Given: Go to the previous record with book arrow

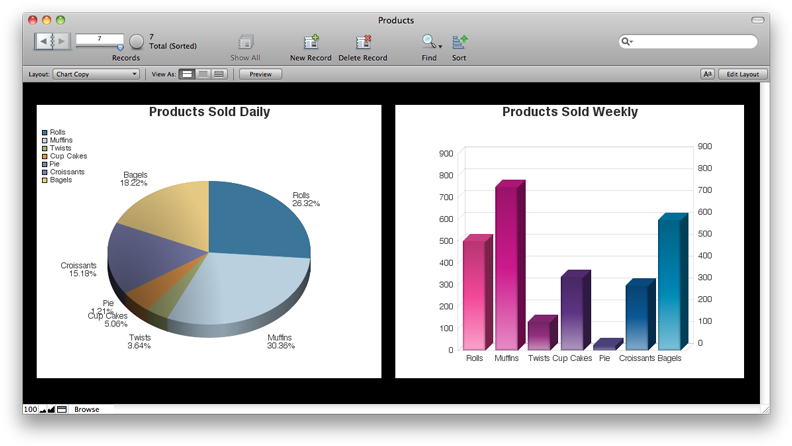Looking at the screenshot, I should click(x=44, y=41).
